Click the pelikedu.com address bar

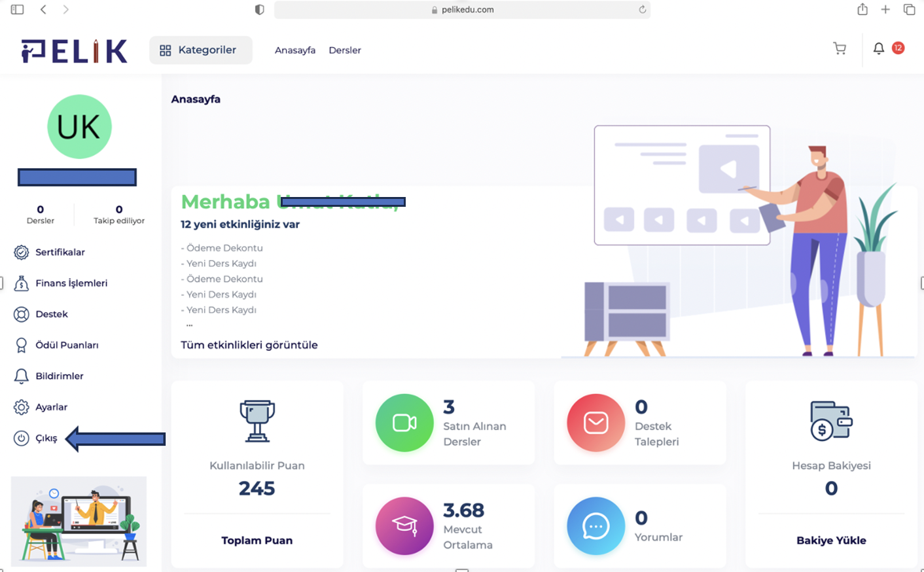(462, 10)
